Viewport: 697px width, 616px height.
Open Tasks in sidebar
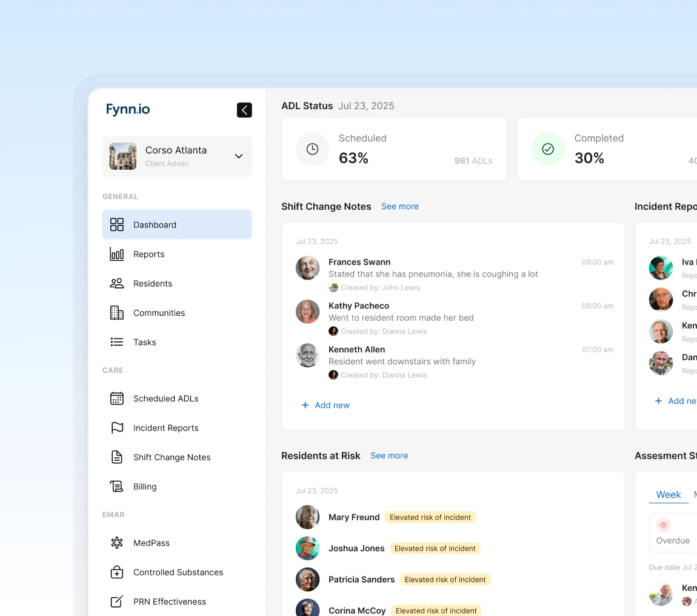[x=177, y=342]
